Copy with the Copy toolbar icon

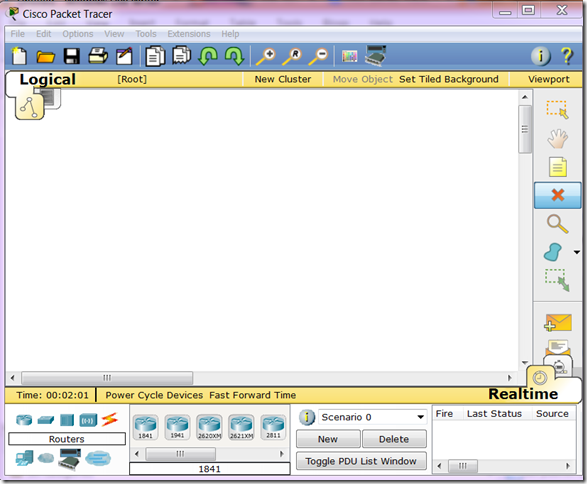point(155,56)
